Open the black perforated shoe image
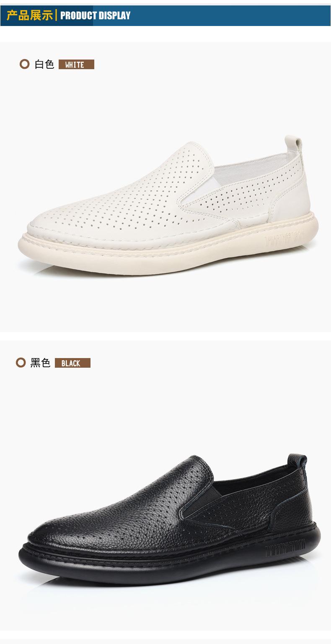The width and height of the screenshot is (331, 644). pyautogui.click(x=169, y=519)
